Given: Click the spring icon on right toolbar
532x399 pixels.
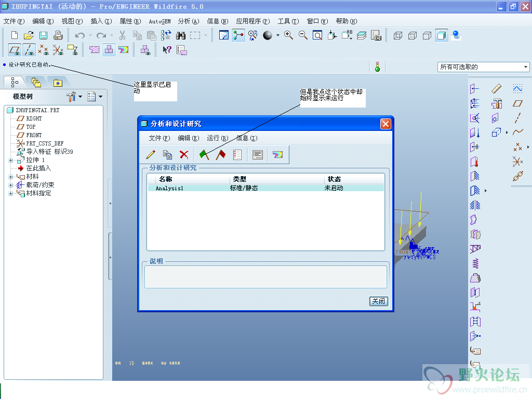Looking at the screenshot, I should click(x=475, y=263).
